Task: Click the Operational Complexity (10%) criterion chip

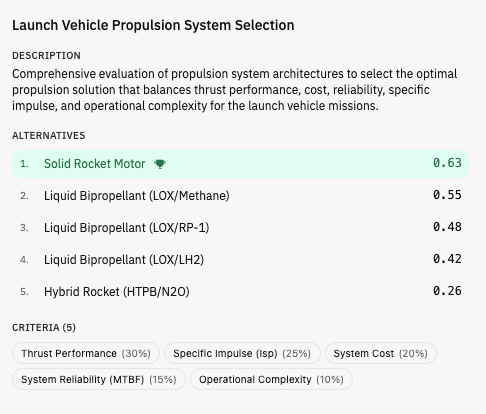Action: [x=271, y=379]
